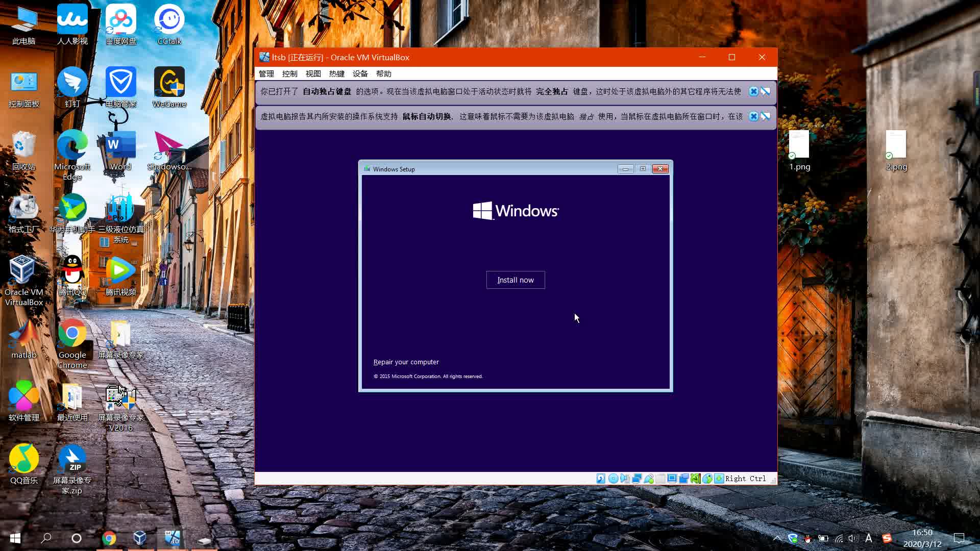The height and width of the screenshot is (551, 980).
Task: Click the optical disk indicator in VirtualBox status bar
Action: (x=613, y=479)
